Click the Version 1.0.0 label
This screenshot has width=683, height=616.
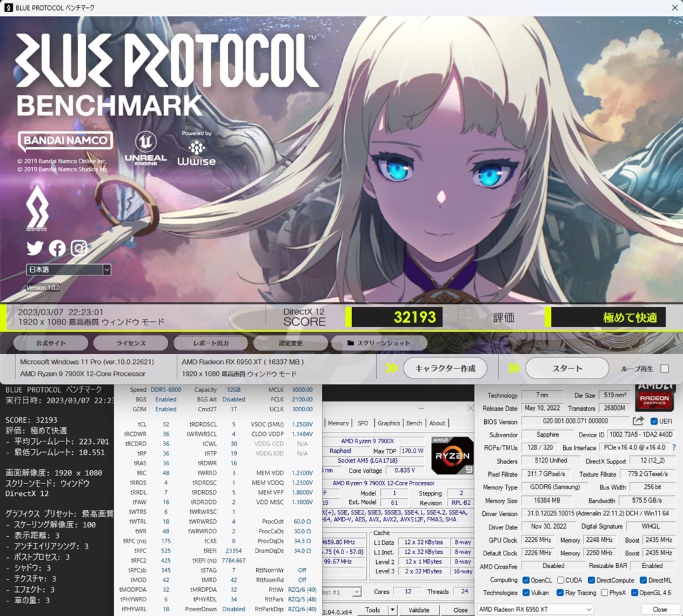(43, 287)
